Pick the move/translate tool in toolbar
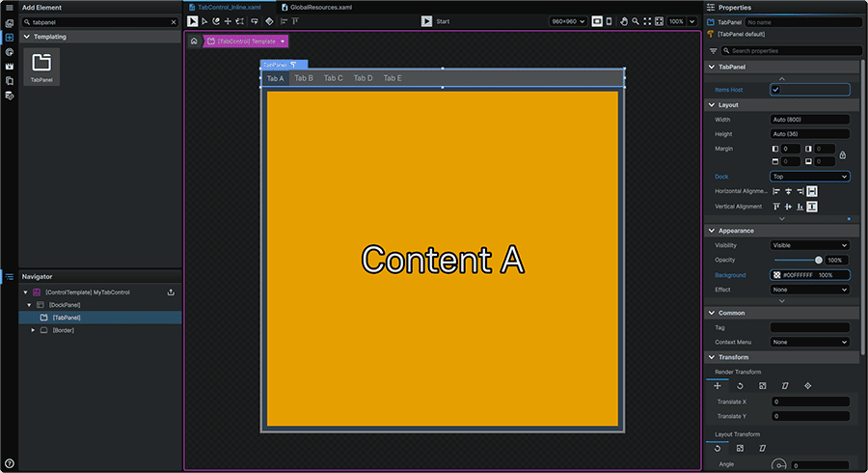Image resolution: width=868 pixels, height=473 pixels. coord(228,21)
